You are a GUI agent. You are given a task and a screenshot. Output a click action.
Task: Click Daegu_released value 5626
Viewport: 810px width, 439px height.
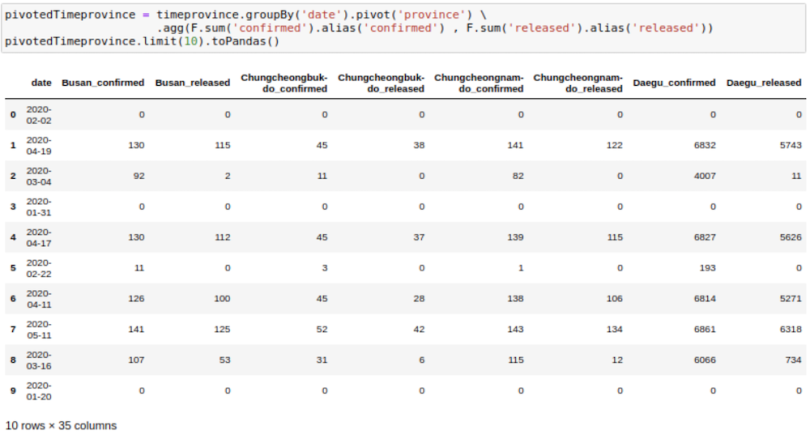(790, 237)
